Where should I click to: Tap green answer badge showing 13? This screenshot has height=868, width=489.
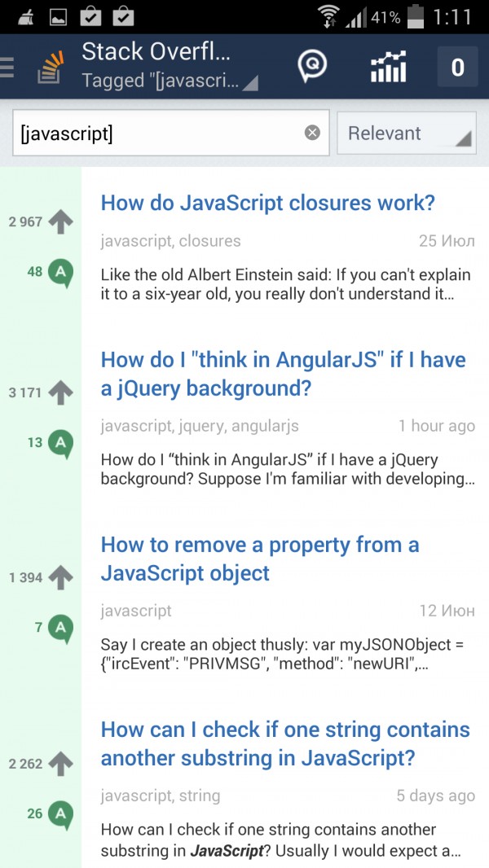coord(60,443)
